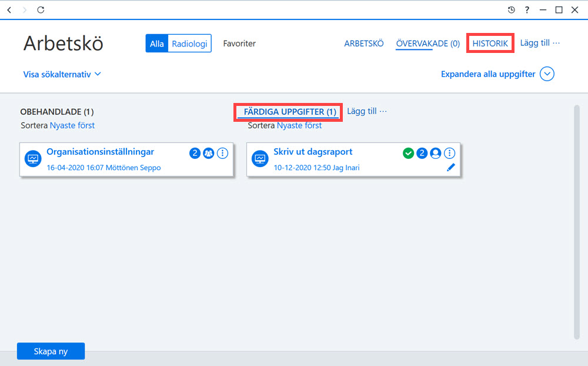This screenshot has width=588, height=366.
Task: Click the Skapa ny button
Action: point(51,351)
